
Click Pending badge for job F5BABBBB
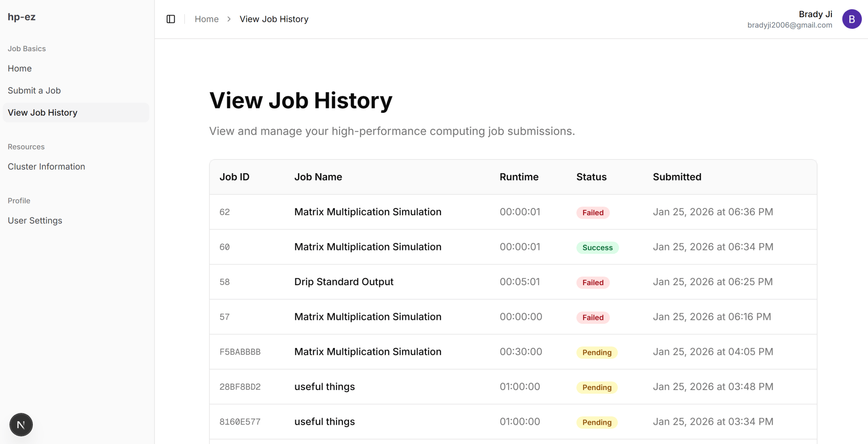tap(596, 352)
